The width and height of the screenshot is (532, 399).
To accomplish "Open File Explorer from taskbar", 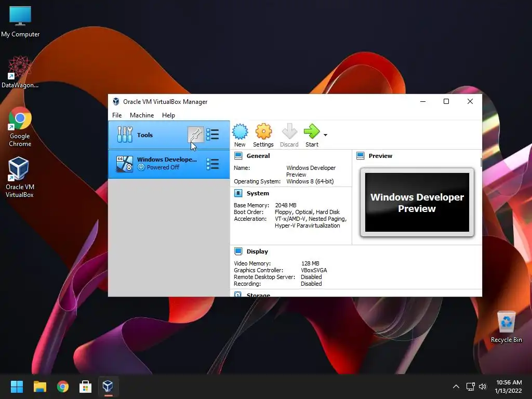I will 39,387.
